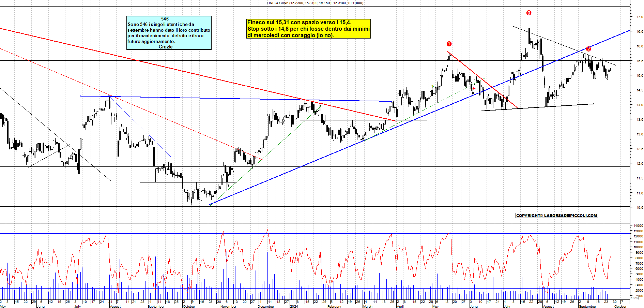Click the 13000 volume axis label

coord(638,231)
